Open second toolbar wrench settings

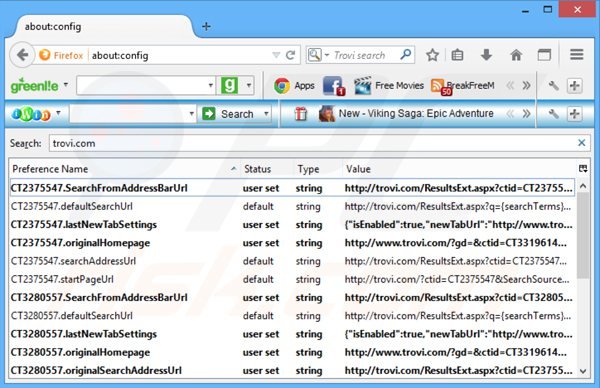pyautogui.click(x=553, y=114)
